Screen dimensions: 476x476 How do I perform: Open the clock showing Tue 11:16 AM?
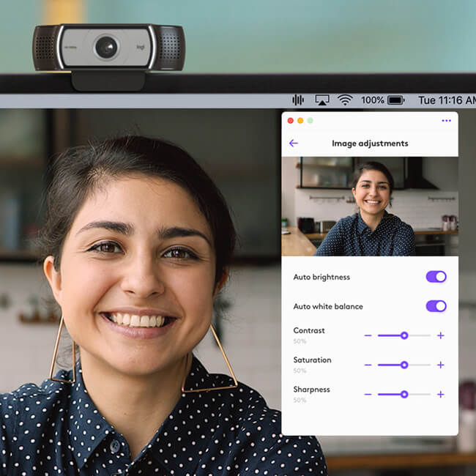click(446, 100)
